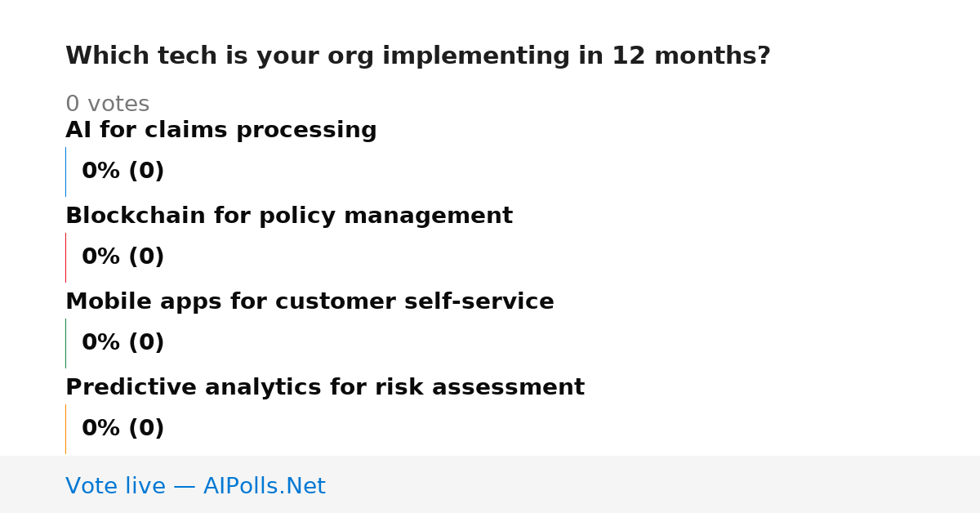This screenshot has width=980, height=513.
Task: Click the gray footer banner
Action: [490, 484]
